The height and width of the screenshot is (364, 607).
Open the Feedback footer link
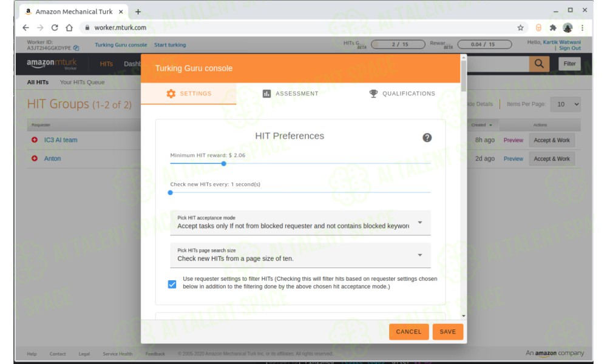(x=155, y=354)
